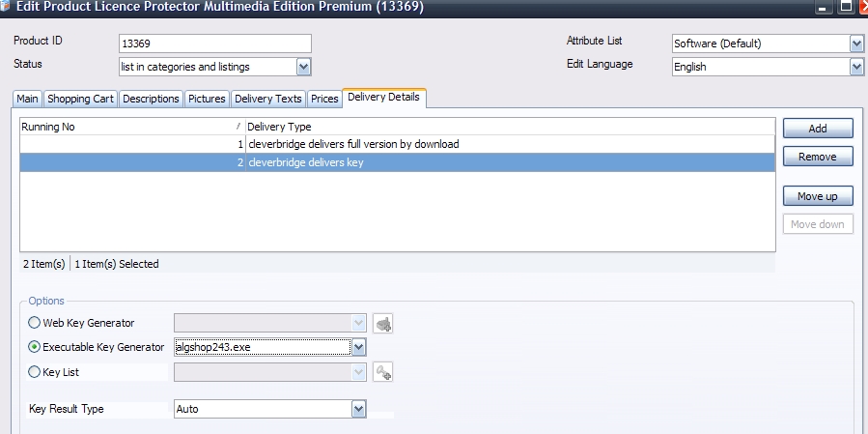Image resolution: width=868 pixels, height=434 pixels.
Task: Open the Key Result Type dropdown
Action: [358, 409]
